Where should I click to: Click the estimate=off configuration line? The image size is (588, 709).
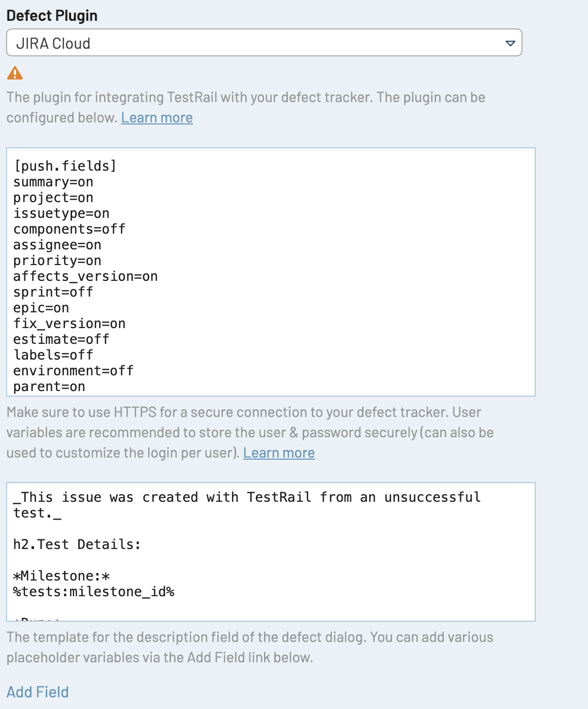pos(61,339)
